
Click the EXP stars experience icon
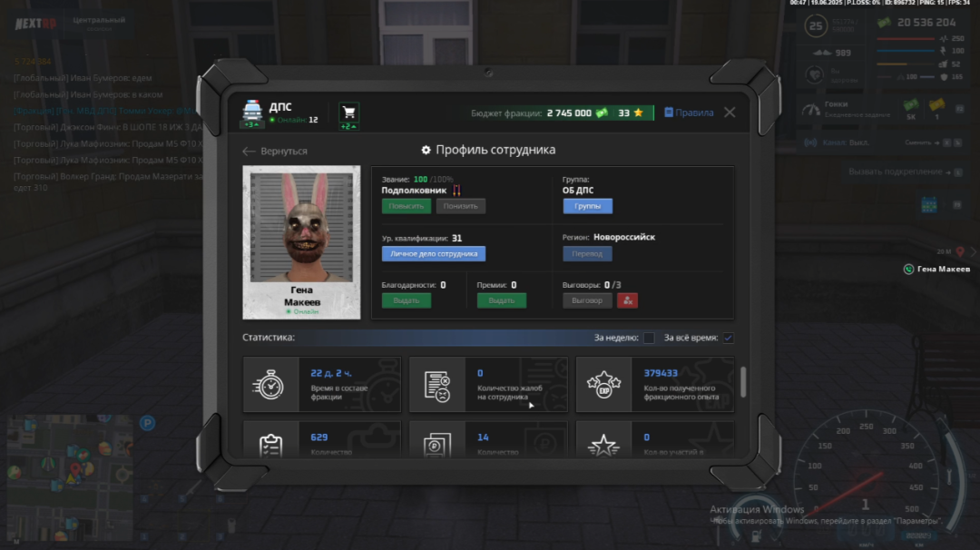(603, 385)
